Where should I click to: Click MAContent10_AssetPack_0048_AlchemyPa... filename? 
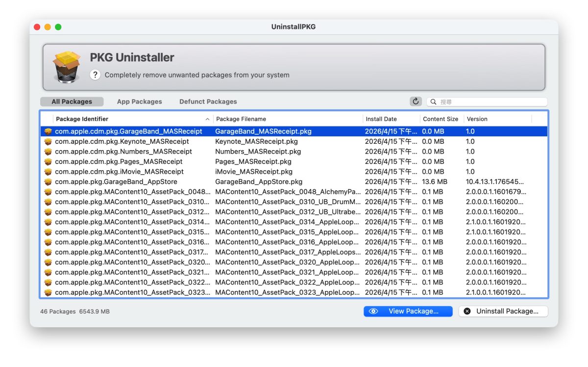click(288, 192)
